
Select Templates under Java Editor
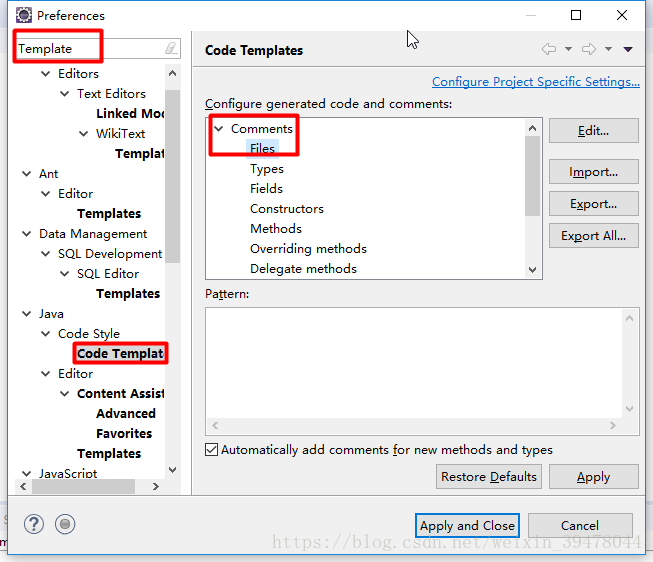(109, 454)
